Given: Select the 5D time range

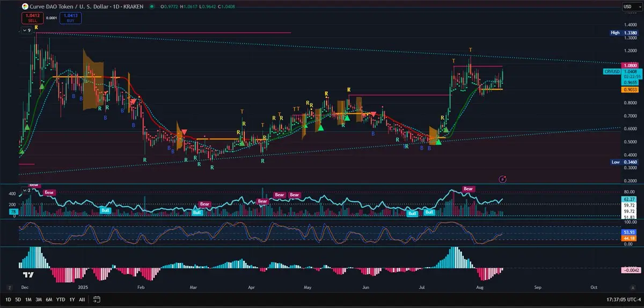Looking at the screenshot, I should point(18,300).
